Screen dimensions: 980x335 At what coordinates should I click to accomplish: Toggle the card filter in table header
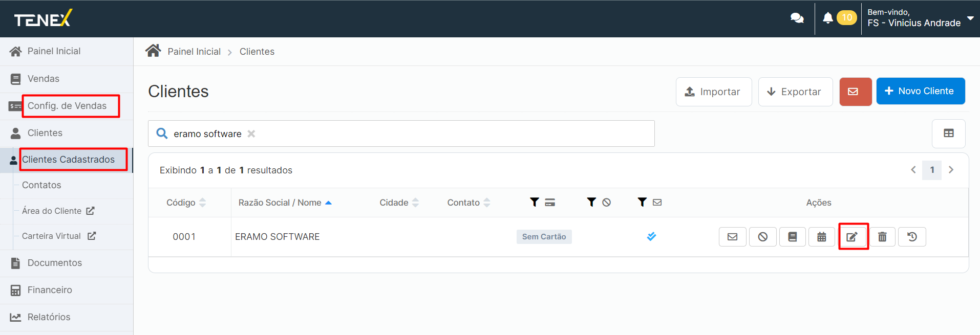(542, 203)
